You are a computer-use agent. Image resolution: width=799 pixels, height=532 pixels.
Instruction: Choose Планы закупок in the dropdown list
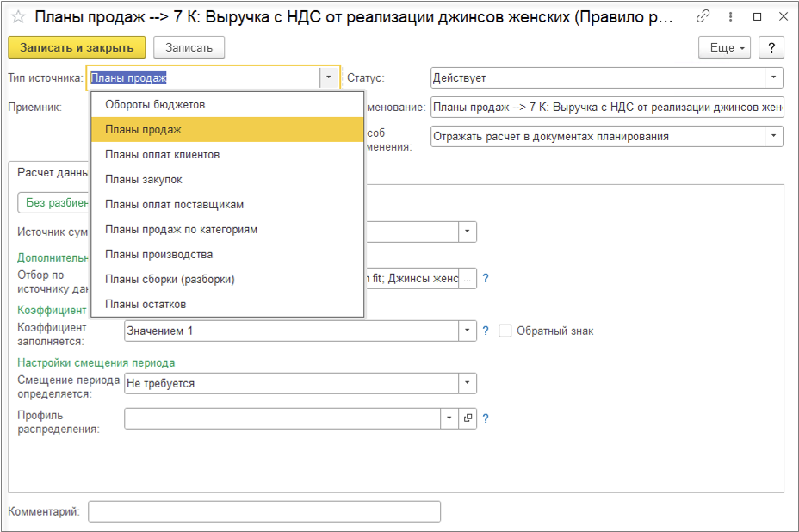pyautogui.click(x=144, y=179)
